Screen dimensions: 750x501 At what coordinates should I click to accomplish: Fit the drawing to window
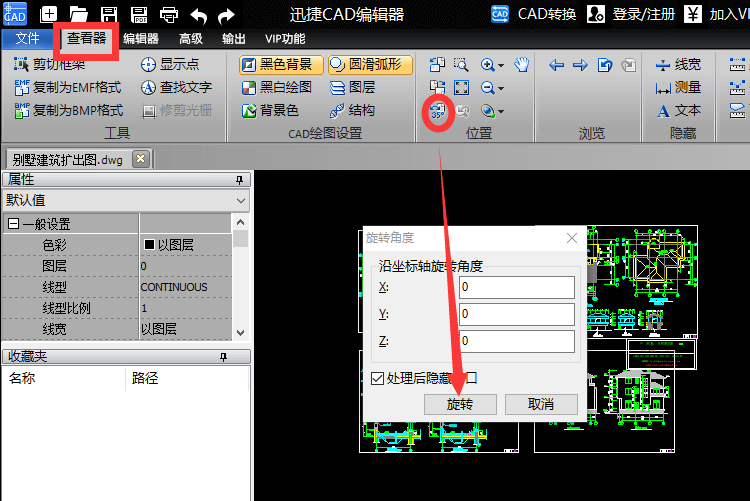(x=461, y=87)
